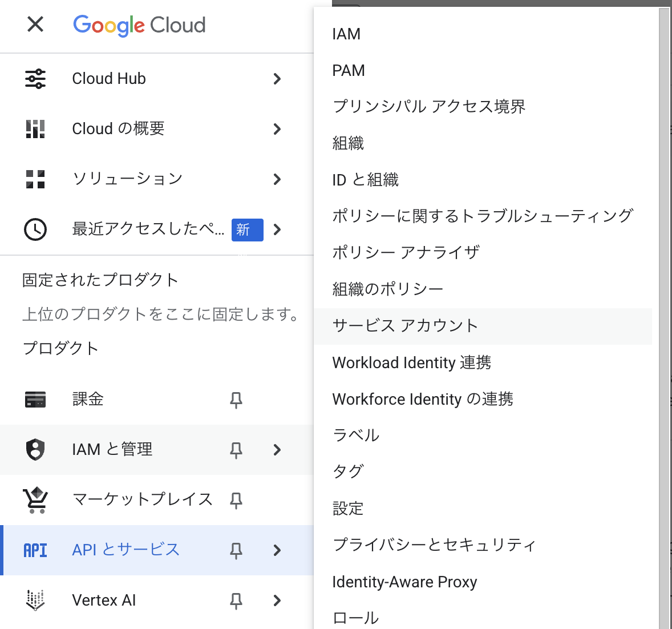
Task: Click the ソリューション label
Action: coord(128,179)
